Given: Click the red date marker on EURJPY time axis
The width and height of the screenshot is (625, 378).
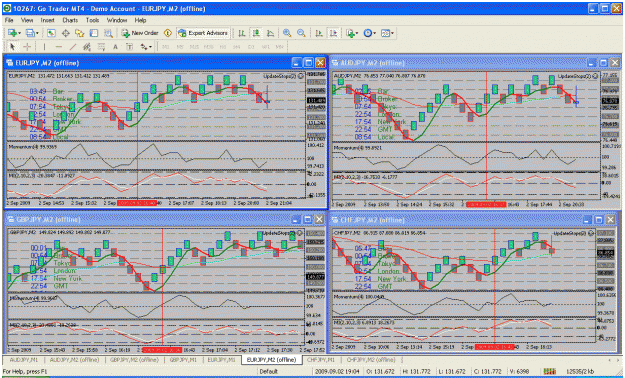Looking at the screenshot, I should pyautogui.click(x=137, y=203).
